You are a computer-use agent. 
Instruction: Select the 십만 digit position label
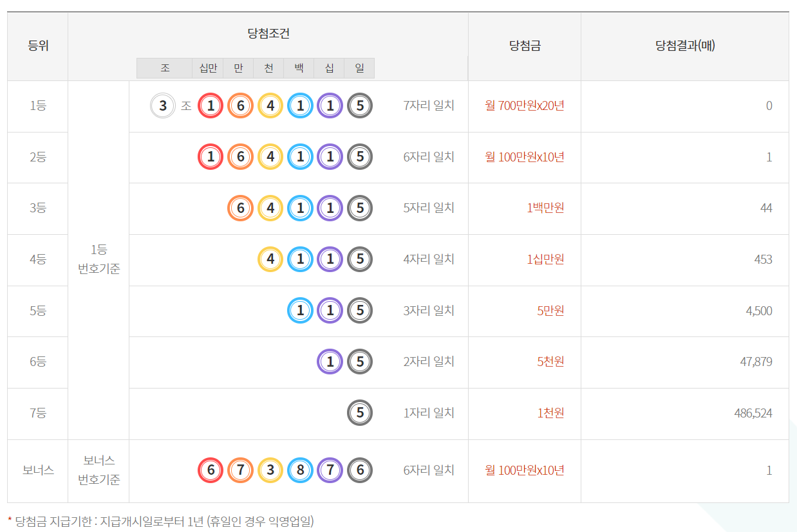208,68
